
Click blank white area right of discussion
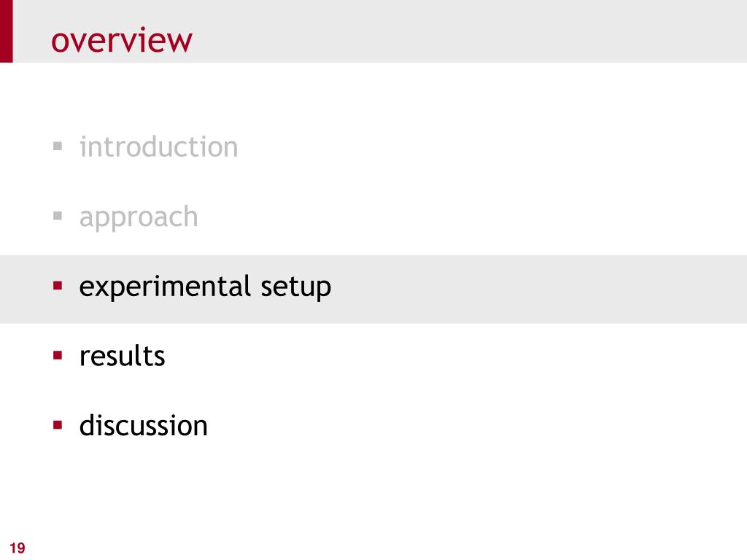point(476,425)
